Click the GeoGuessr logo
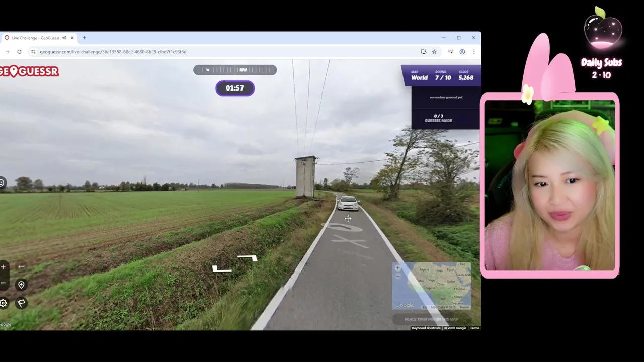Screen dimensions: 644x362 click(29, 71)
